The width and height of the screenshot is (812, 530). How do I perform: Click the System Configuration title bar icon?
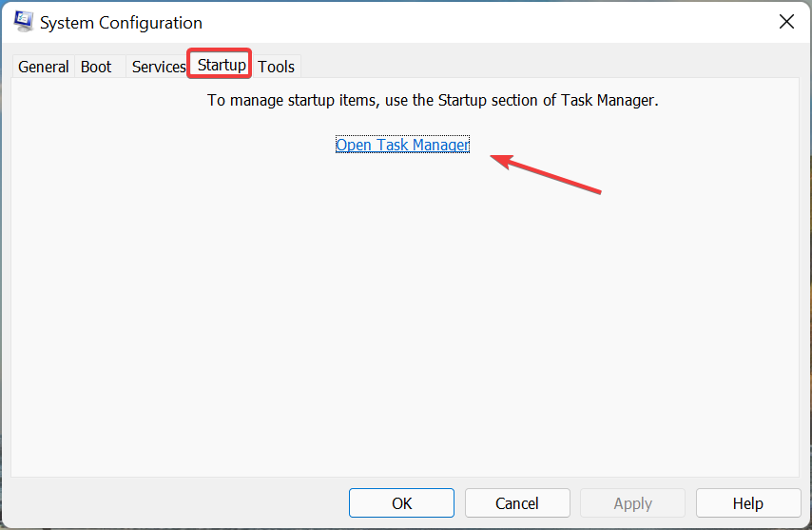point(24,22)
